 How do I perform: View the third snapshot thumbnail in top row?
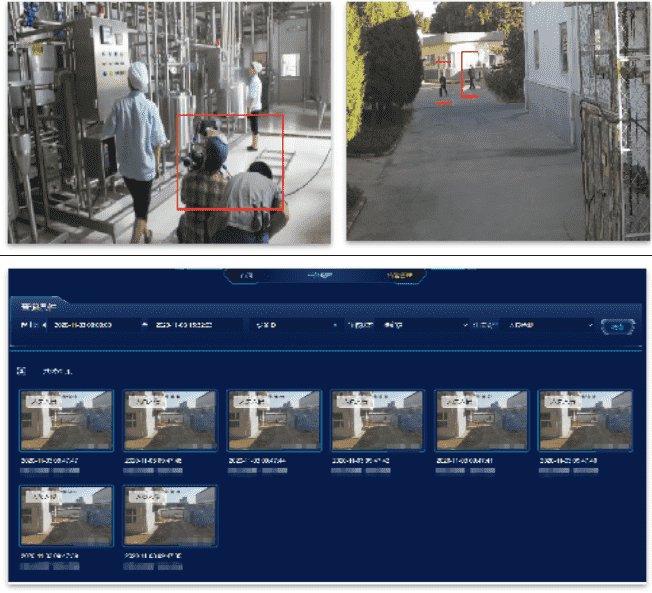(x=274, y=420)
